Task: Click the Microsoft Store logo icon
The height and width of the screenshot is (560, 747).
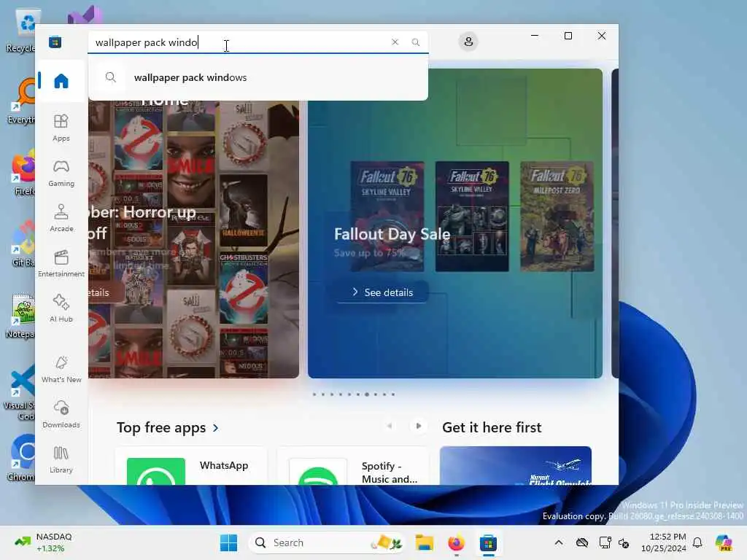Action: pos(55,42)
